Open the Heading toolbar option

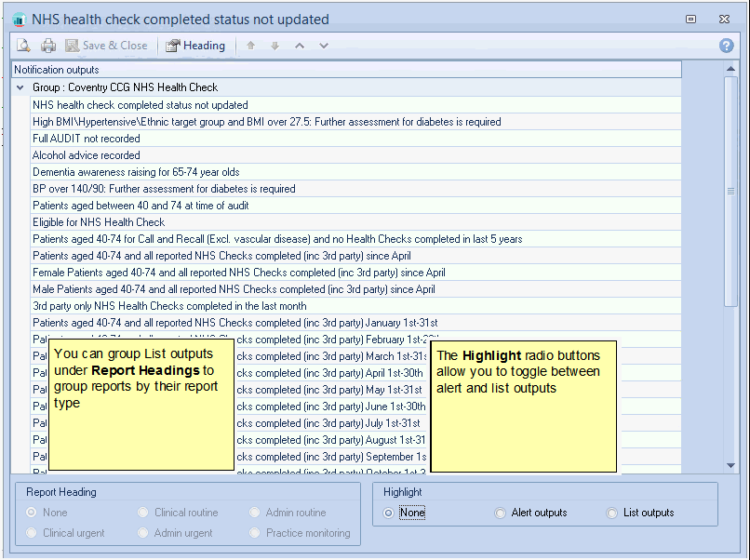(195, 46)
